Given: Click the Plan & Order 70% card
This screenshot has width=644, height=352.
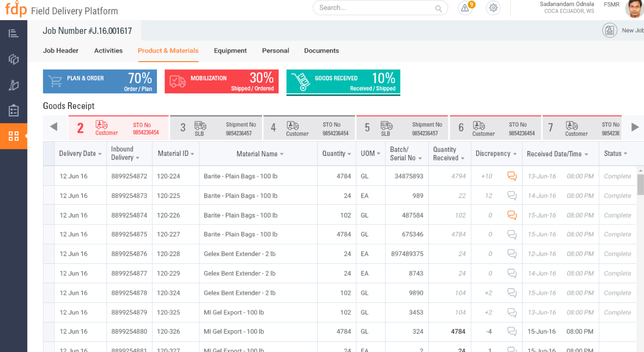Looking at the screenshot, I should (x=100, y=81).
